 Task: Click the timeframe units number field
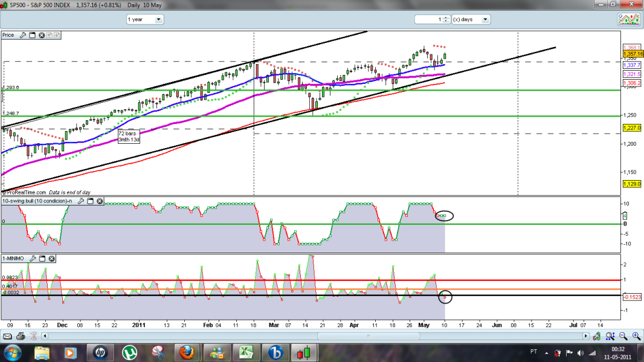coord(429,19)
